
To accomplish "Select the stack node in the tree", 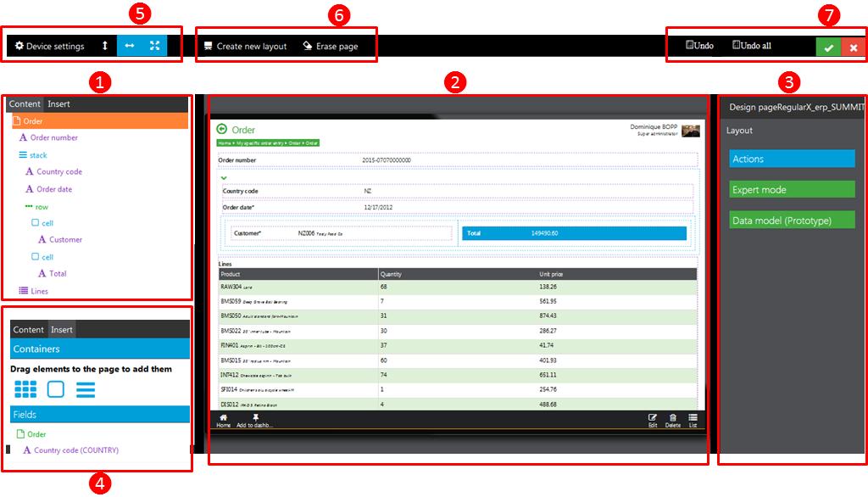I will (x=38, y=155).
